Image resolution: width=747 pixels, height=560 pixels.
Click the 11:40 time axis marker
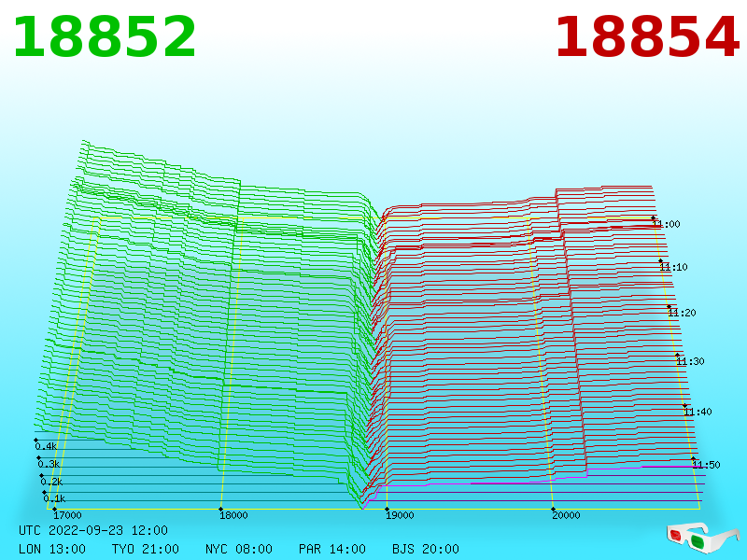(x=698, y=412)
